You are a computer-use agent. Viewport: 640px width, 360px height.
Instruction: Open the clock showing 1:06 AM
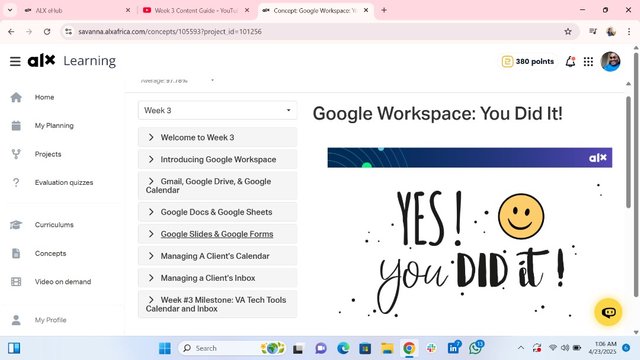602,348
